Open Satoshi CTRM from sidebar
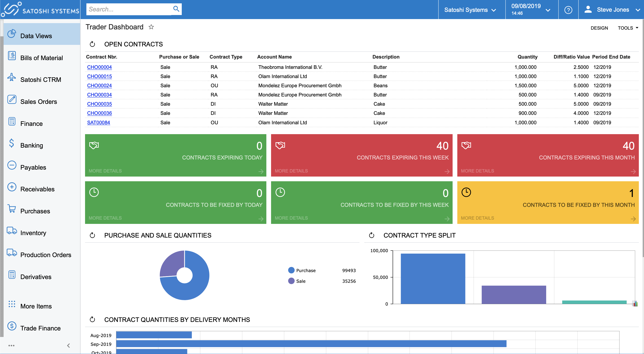 click(x=40, y=79)
